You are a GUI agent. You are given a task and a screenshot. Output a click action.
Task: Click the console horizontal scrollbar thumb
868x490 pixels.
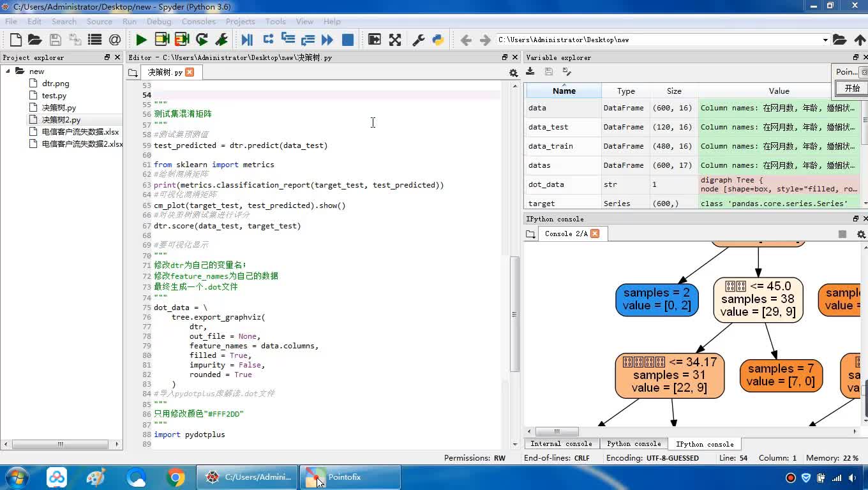pos(557,432)
